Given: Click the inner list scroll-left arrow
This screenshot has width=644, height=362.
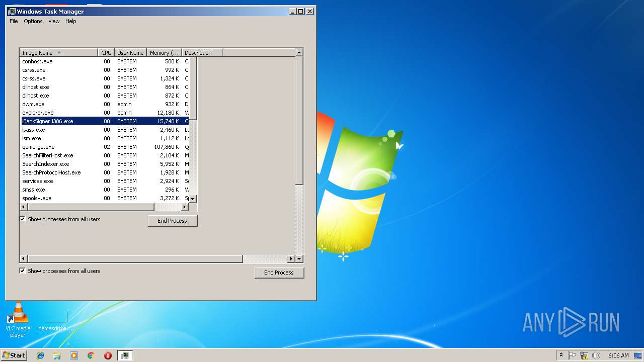Looking at the screenshot, I should click(x=24, y=207).
